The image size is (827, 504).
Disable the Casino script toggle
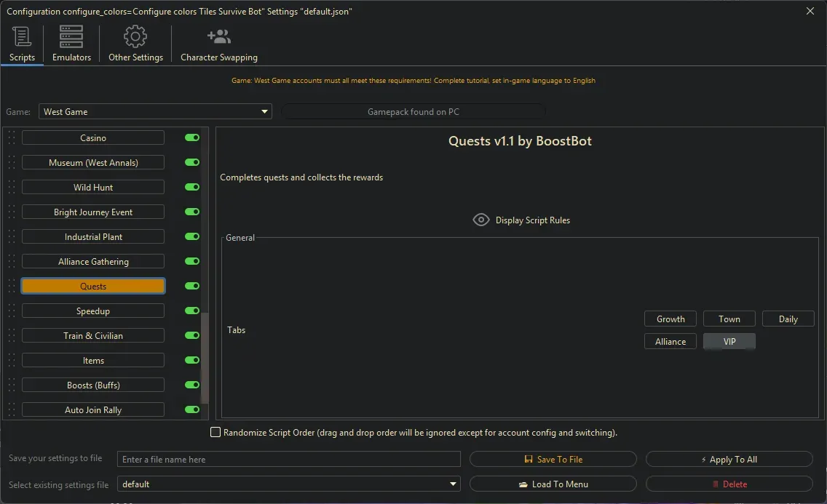click(x=191, y=137)
